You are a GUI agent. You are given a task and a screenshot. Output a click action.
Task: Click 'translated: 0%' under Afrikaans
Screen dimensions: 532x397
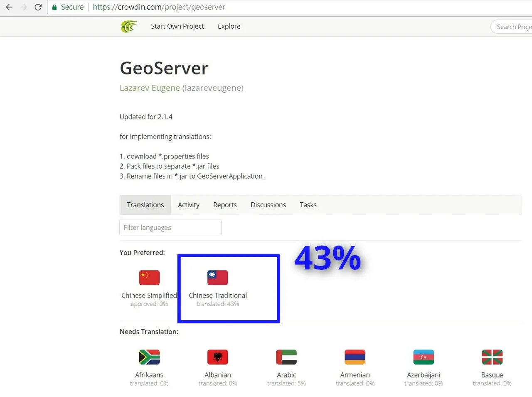coord(149,384)
